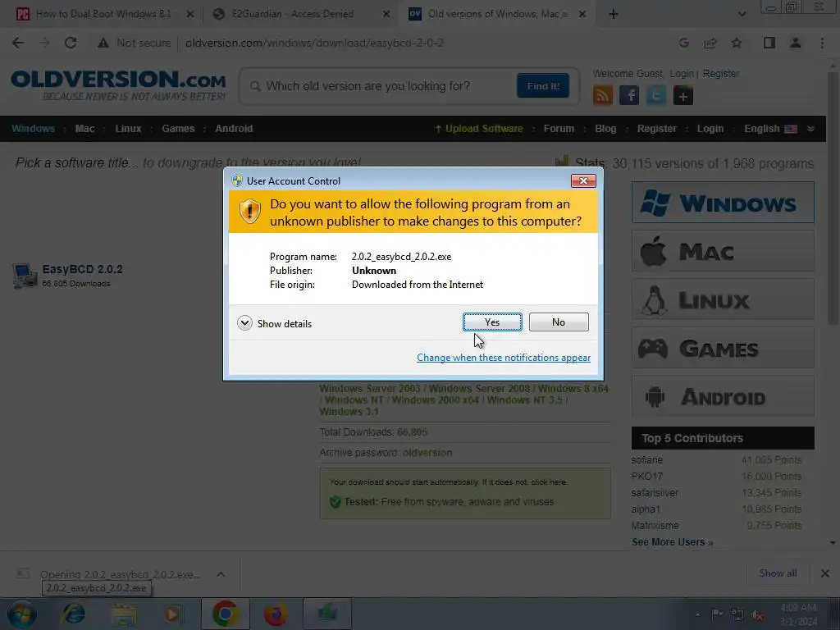
Task: Click the Mac category banner
Action: click(x=723, y=251)
